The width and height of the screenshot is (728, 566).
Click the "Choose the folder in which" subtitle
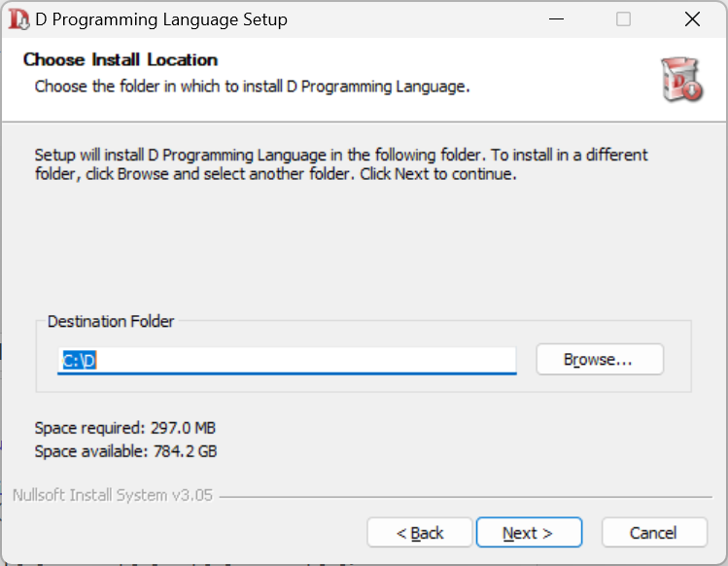point(252,86)
